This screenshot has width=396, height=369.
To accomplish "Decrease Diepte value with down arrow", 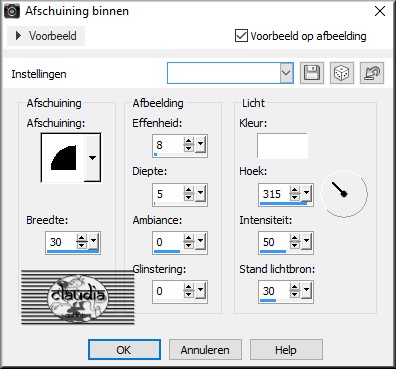I will (189, 197).
